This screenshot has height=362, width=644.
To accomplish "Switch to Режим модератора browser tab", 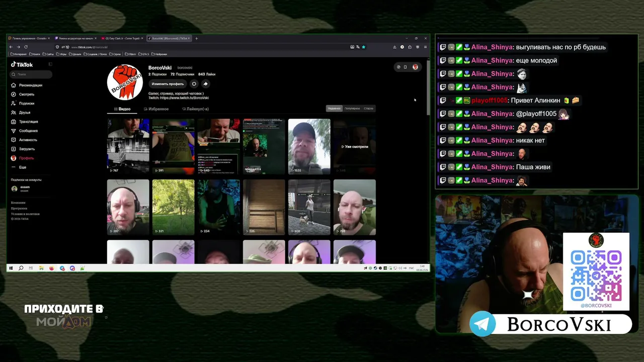I will point(74,38).
